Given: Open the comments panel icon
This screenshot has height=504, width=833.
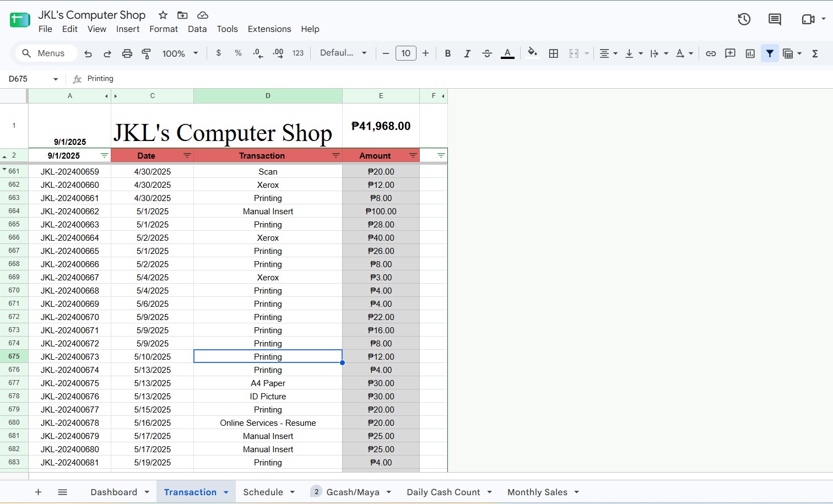Looking at the screenshot, I should click(775, 19).
